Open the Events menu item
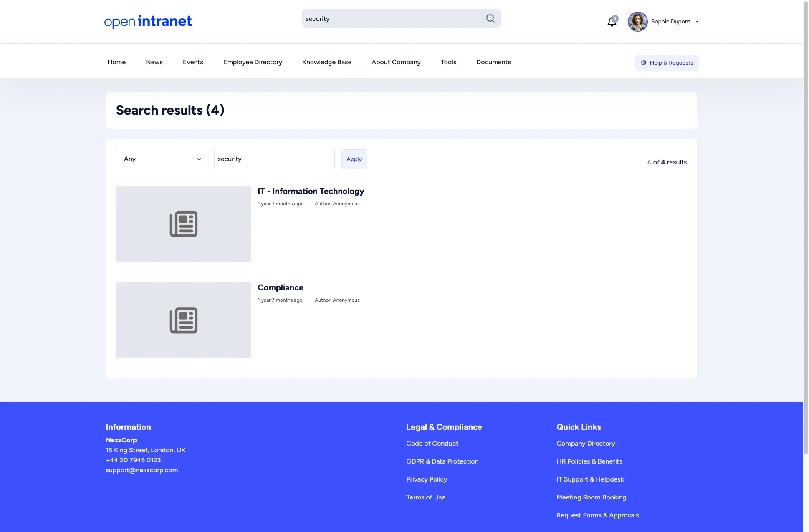The width and height of the screenshot is (809, 532). pos(193,62)
